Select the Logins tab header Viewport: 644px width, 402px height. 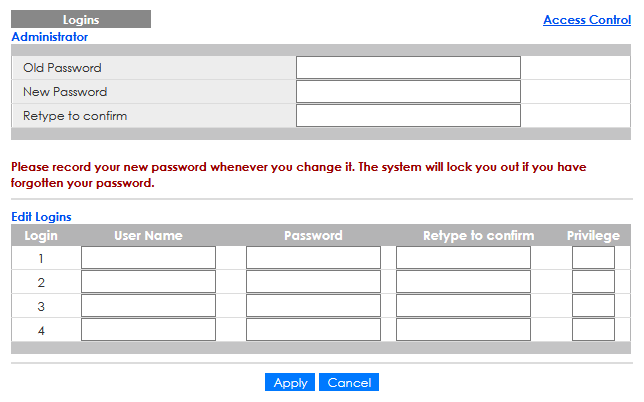(81, 19)
